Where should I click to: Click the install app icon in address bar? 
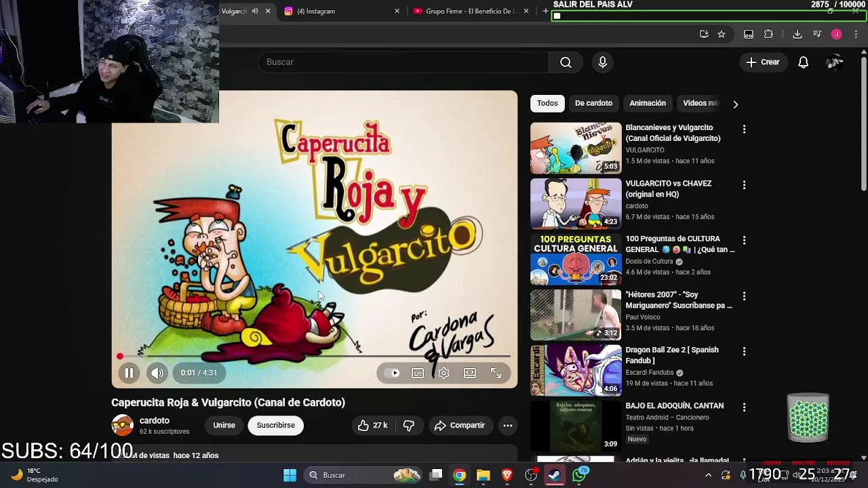(704, 34)
